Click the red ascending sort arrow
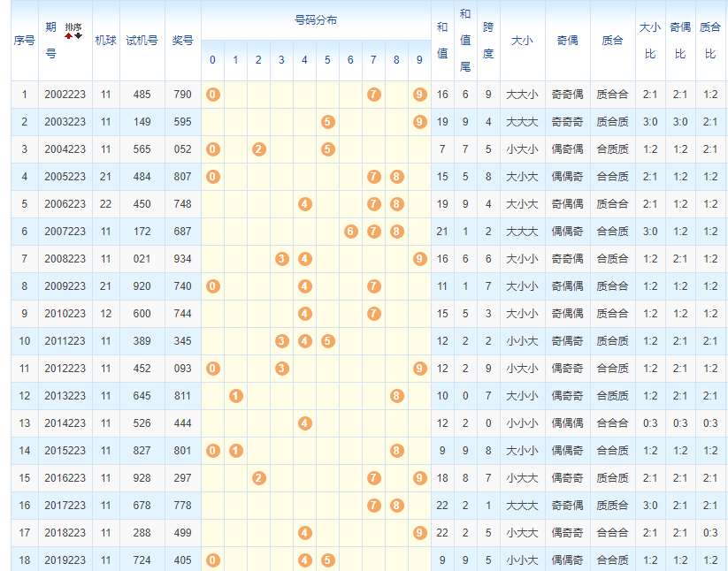Image resolution: width=728 pixels, height=571 pixels. click(x=68, y=35)
